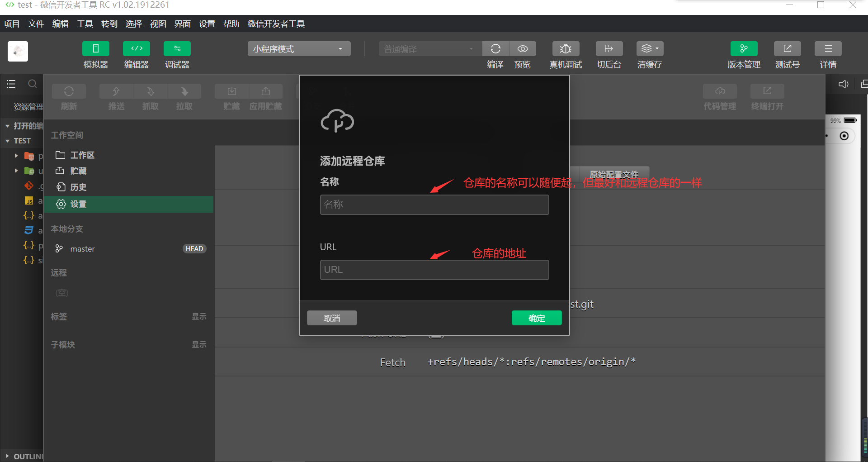Click the simulator capsule record button
Viewport: 868px width, 462px height.
[844, 136]
